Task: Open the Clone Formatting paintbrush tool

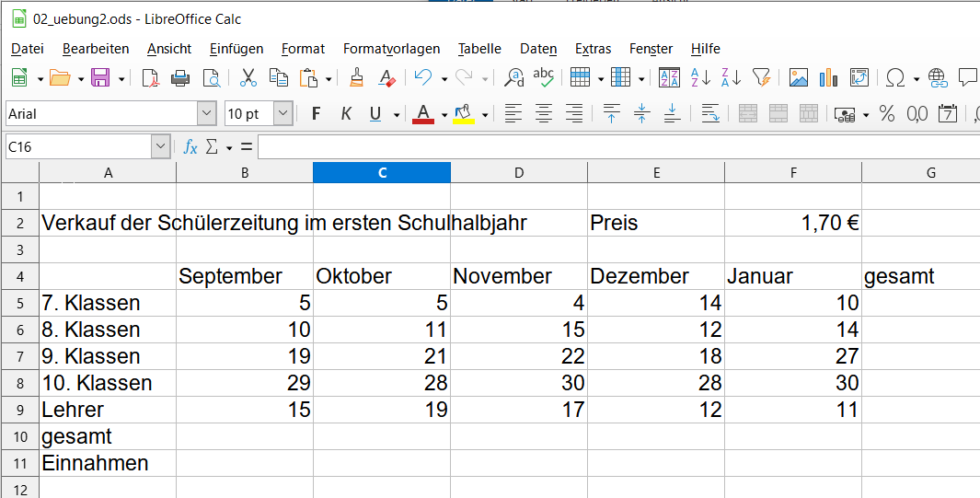Action: pyautogui.click(x=358, y=78)
